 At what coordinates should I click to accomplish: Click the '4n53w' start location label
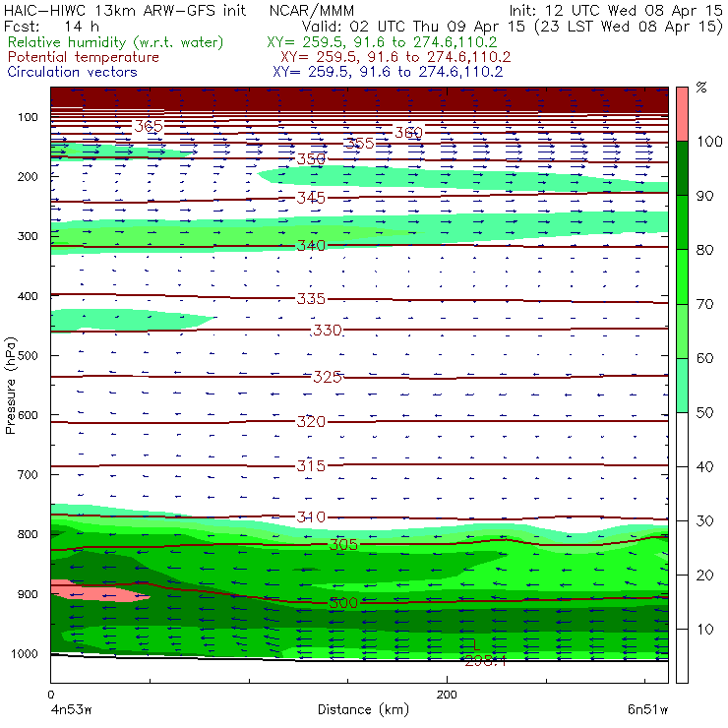click(x=71, y=710)
